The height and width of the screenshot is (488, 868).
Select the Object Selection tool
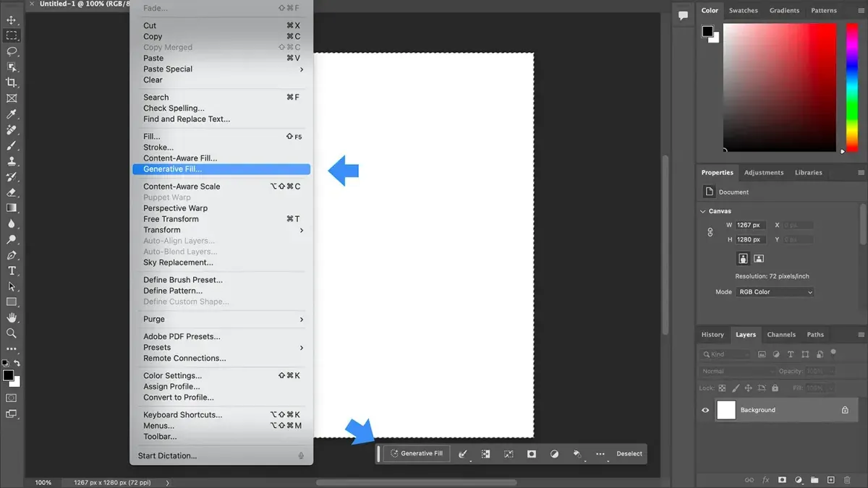[x=12, y=67]
